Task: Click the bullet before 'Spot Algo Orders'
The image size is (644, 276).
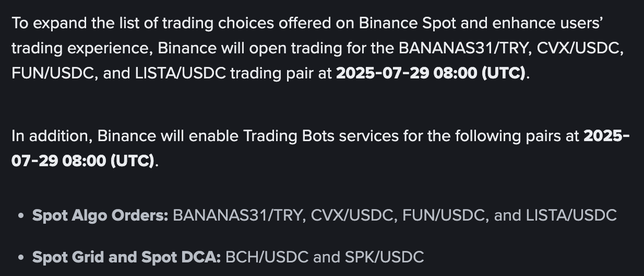Action: (20, 216)
